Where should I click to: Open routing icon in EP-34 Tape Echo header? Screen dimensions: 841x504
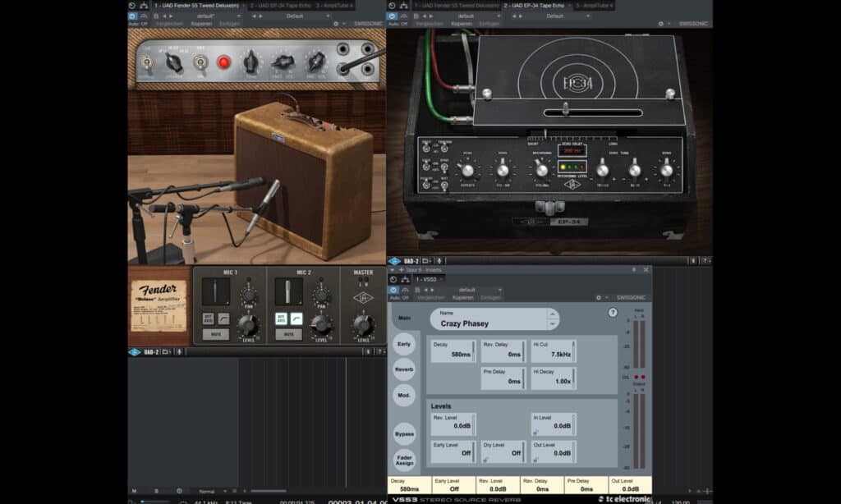[x=404, y=6]
